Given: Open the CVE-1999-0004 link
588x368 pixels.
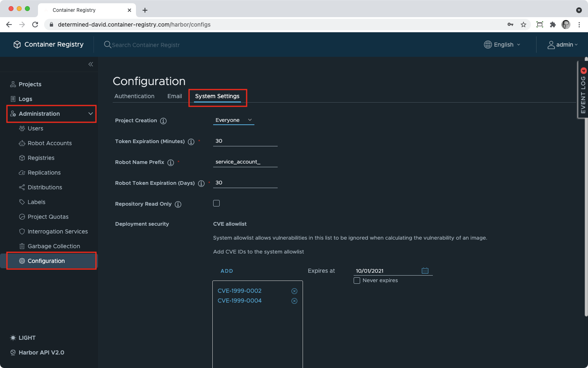Looking at the screenshot, I should click(x=239, y=301).
